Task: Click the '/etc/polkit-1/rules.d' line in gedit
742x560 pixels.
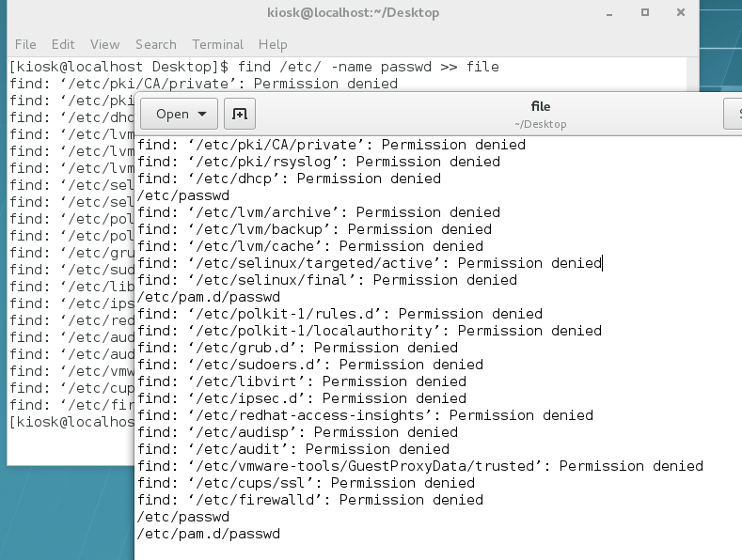Action: 339,314
